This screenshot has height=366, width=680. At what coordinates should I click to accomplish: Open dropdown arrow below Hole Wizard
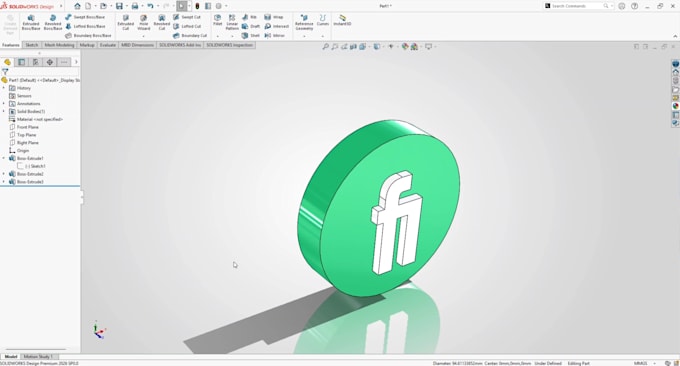pos(144,36)
